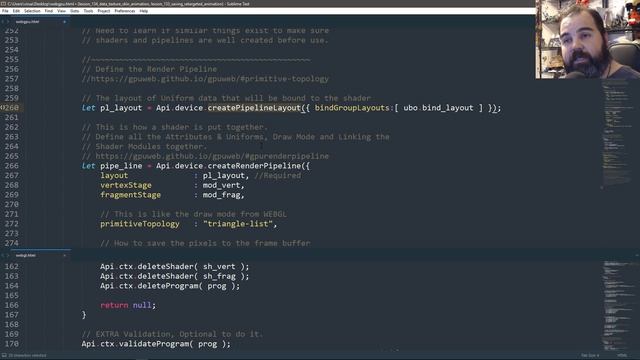640x360 pixels.
Task: Click the validateProgram( prog ) line
Action: [x=156, y=344]
